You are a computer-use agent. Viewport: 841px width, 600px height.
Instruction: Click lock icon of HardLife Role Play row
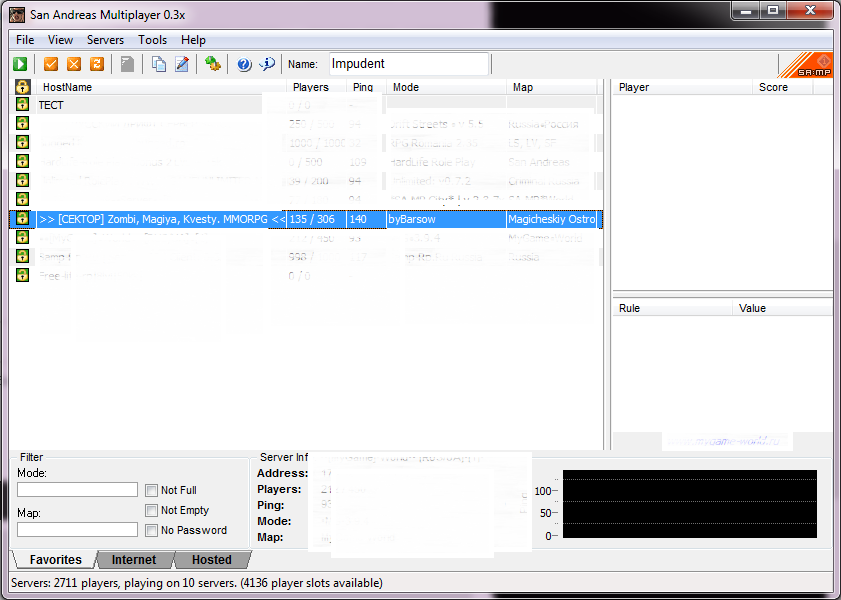(x=23, y=161)
